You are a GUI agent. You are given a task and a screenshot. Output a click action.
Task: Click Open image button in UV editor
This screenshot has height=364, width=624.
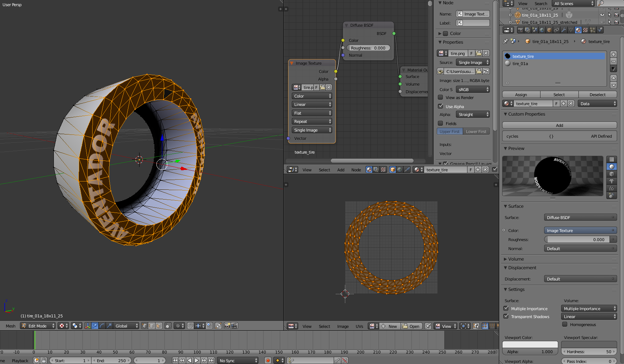411,326
